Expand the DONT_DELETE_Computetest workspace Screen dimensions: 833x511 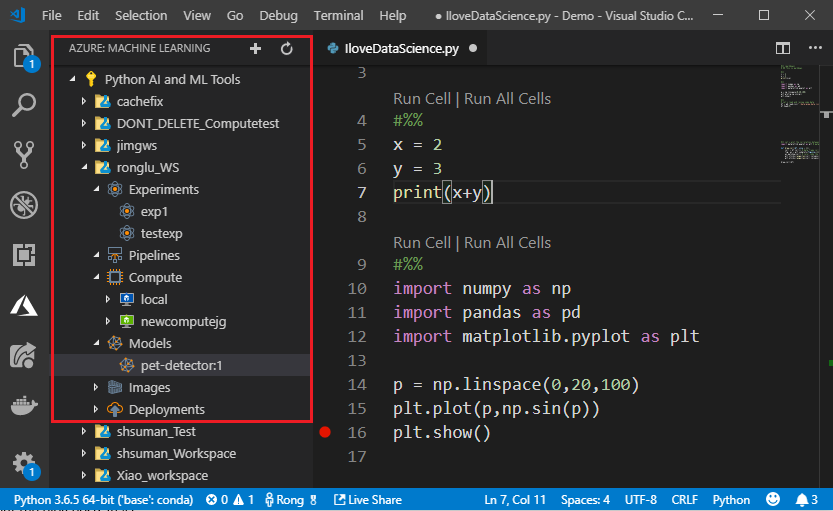83,123
